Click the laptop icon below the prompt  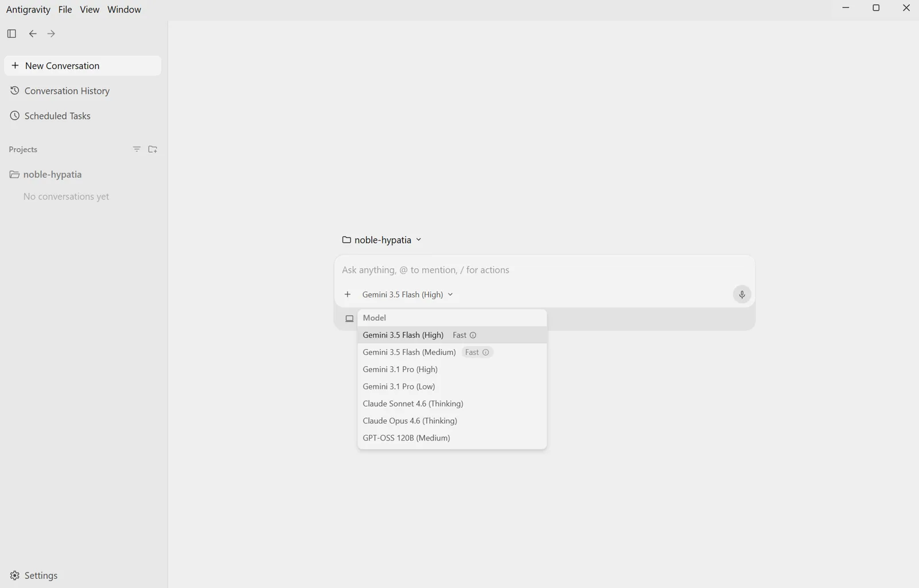pyautogui.click(x=349, y=319)
